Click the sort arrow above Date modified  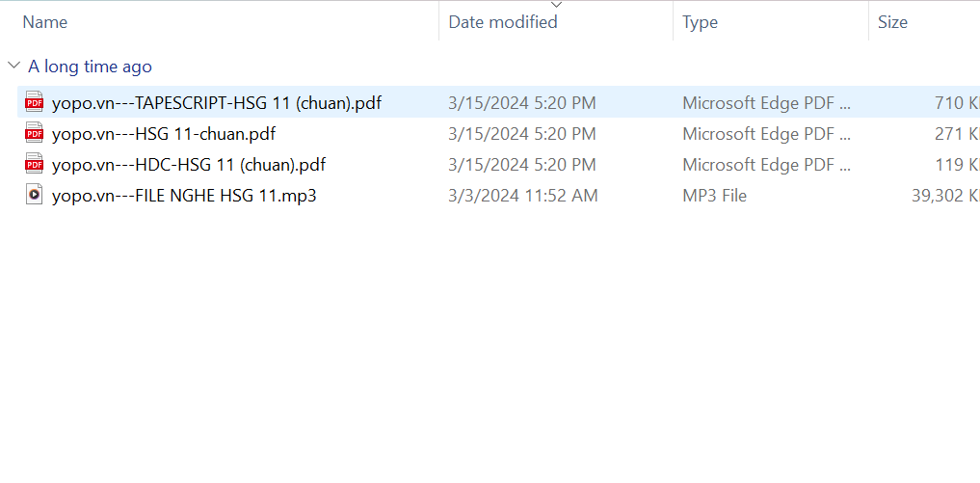[556, 5]
